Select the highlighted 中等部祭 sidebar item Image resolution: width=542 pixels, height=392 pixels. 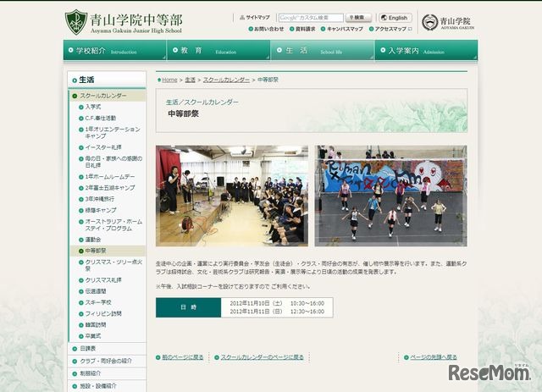click(x=108, y=251)
